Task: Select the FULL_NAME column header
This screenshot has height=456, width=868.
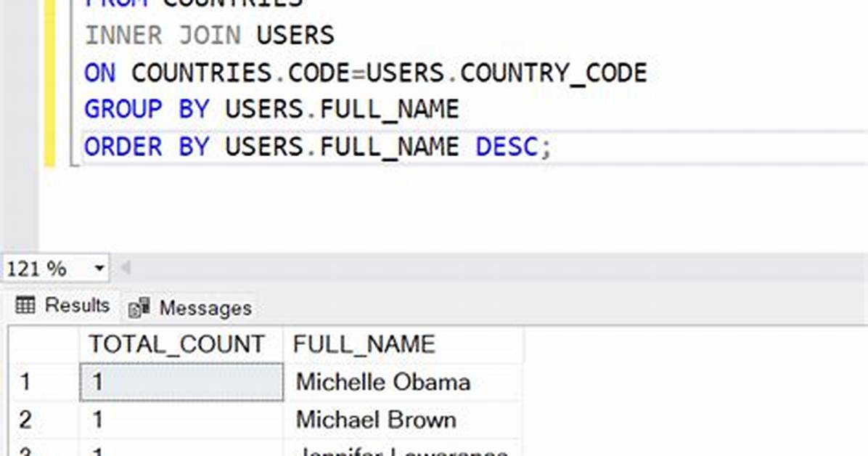Action: click(x=403, y=345)
